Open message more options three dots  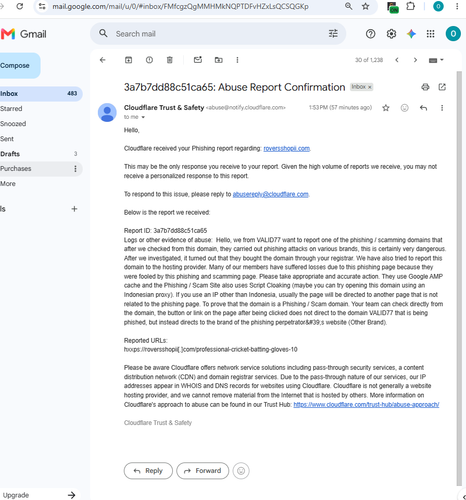442,108
